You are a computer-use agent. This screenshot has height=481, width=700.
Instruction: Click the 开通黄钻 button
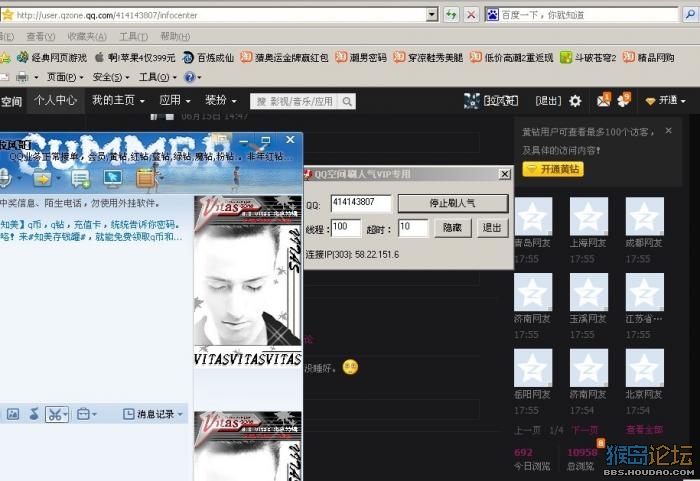coord(553,169)
